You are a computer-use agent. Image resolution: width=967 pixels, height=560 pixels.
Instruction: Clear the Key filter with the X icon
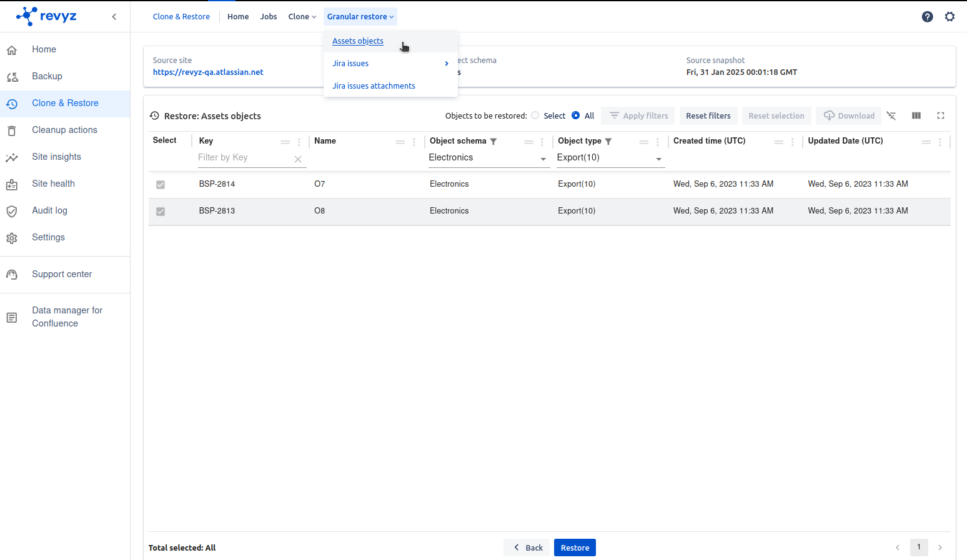pyautogui.click(x=298, y=159)
